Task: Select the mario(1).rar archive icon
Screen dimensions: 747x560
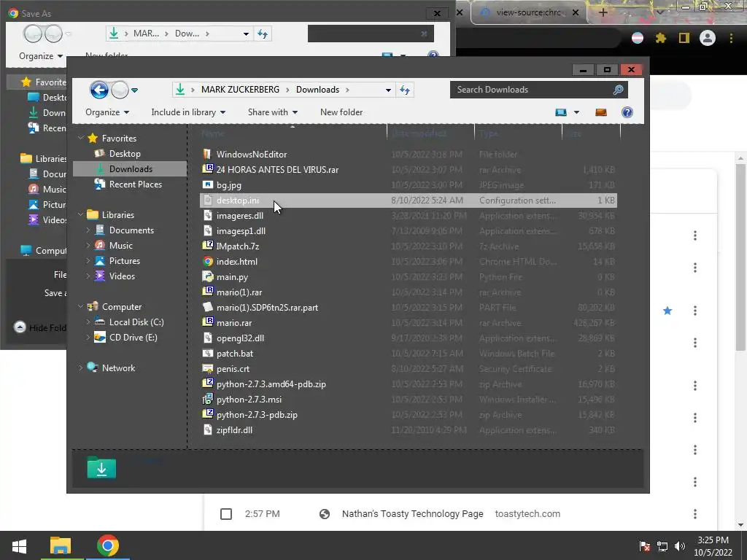Action: pyautogui.click(x=207, y=292)
